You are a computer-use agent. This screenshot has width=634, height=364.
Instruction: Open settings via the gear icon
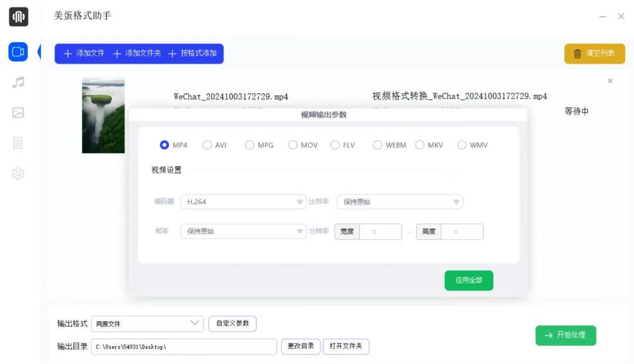click(x=18, y=174)
